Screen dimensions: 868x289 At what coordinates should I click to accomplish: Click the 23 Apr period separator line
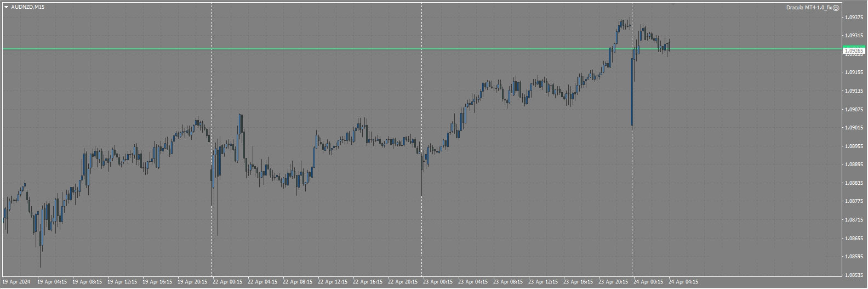pos(421,82)
